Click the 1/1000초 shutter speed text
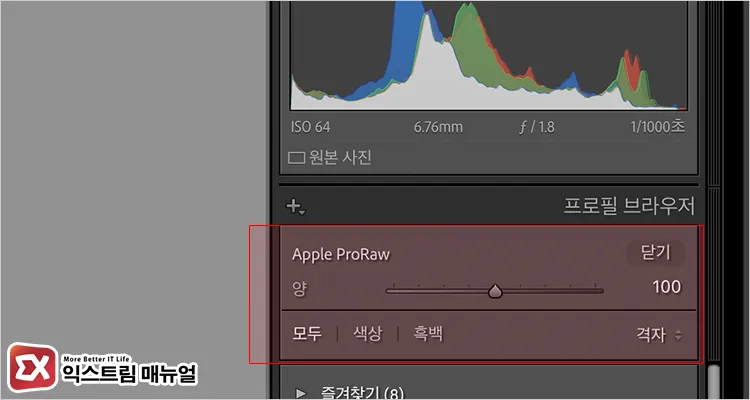The image size is (750, 400). (658, 127)
